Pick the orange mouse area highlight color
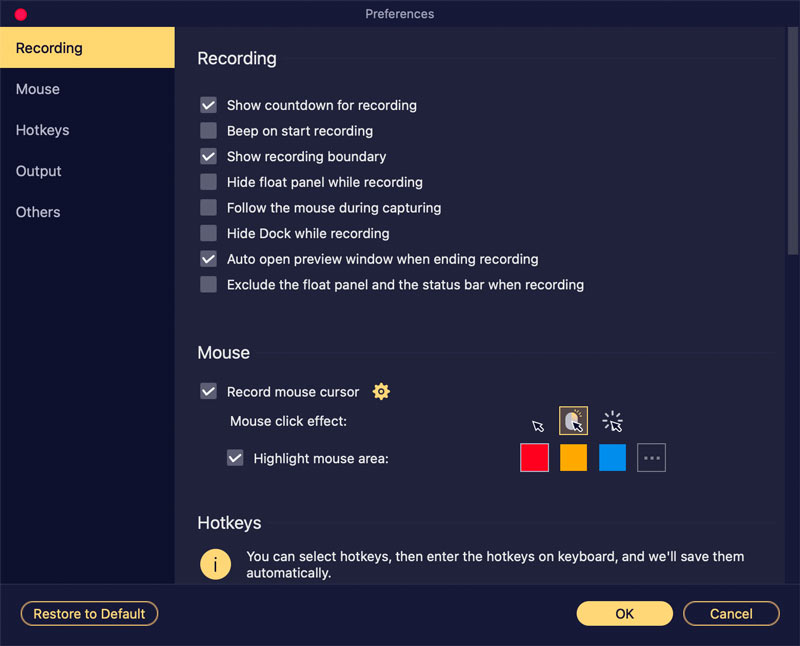 573,457
